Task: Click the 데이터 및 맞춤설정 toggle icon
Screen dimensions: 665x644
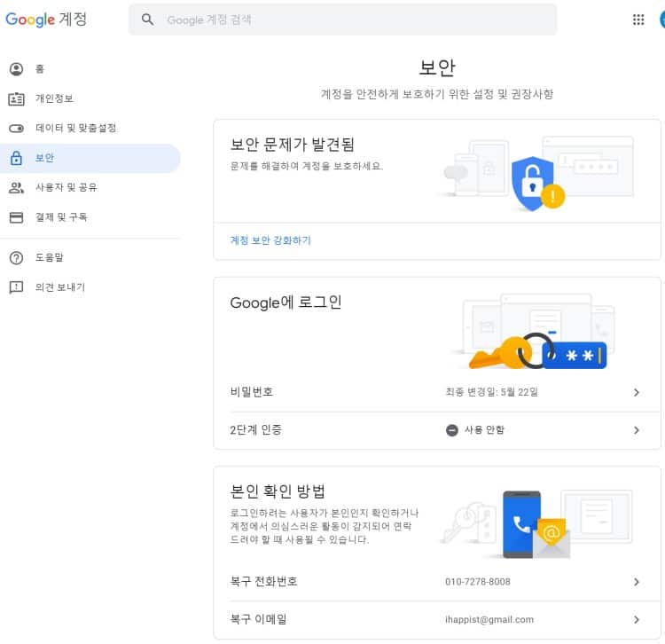Action: click(16, 128)
